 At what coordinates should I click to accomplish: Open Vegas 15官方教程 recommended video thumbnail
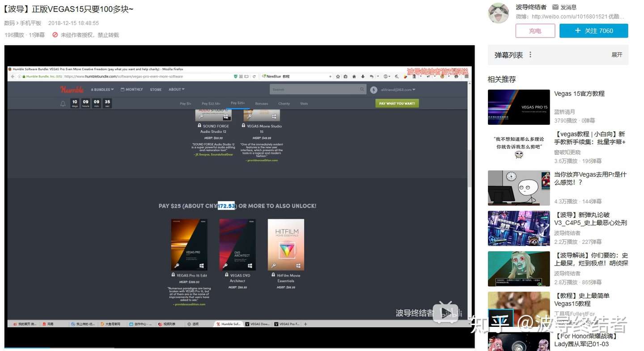pos(519,107)
